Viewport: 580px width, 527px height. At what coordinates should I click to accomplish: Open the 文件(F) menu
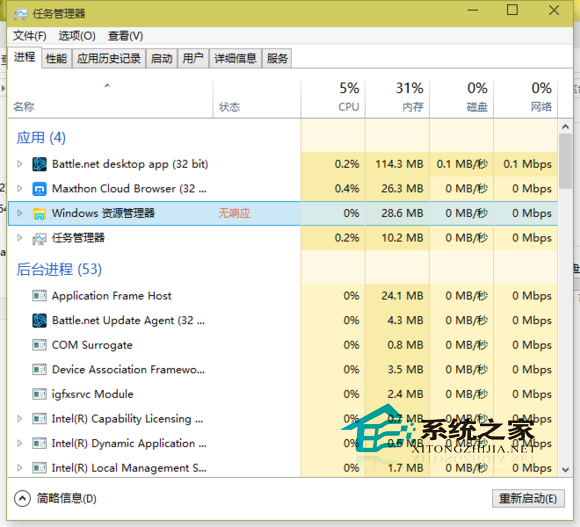pos(30,36)
